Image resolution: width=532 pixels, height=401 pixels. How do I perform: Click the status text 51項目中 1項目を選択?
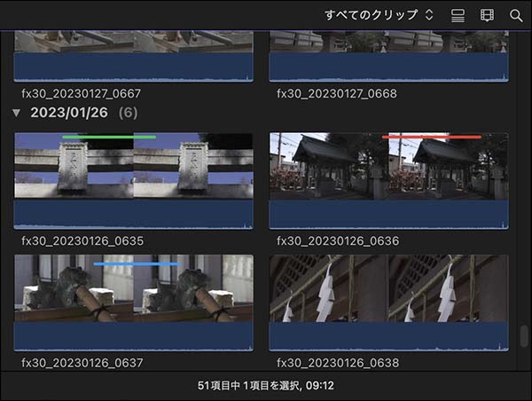tap(248, 385)
